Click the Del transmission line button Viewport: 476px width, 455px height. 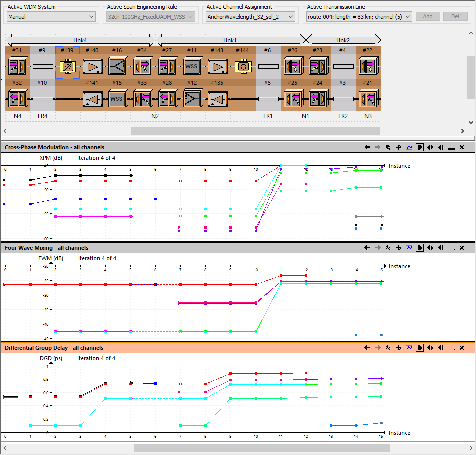click(x=455, y=16)
